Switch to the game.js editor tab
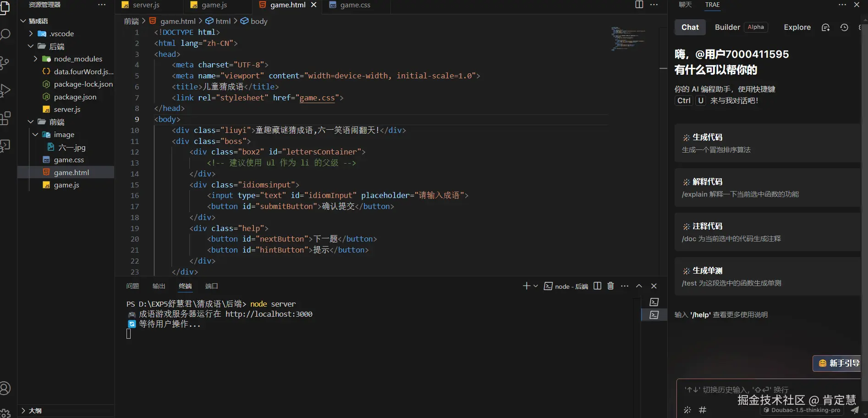 click(x=214, y=5)
